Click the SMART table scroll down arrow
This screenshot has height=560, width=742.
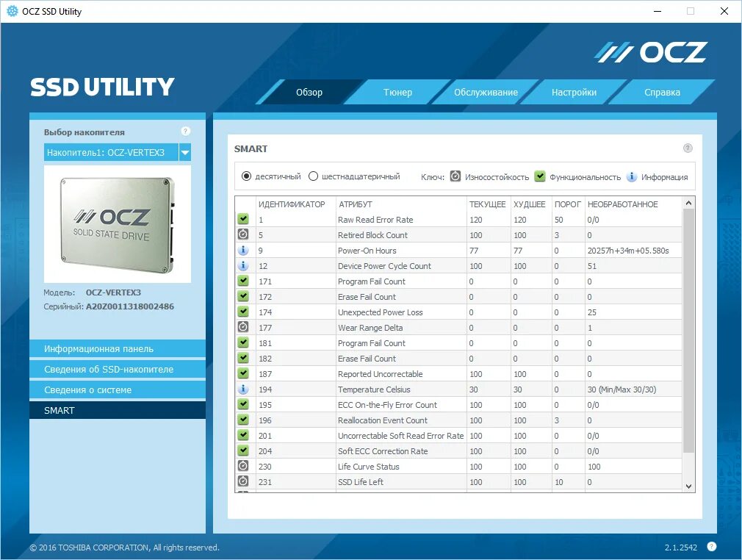click(x=688, y=487)
